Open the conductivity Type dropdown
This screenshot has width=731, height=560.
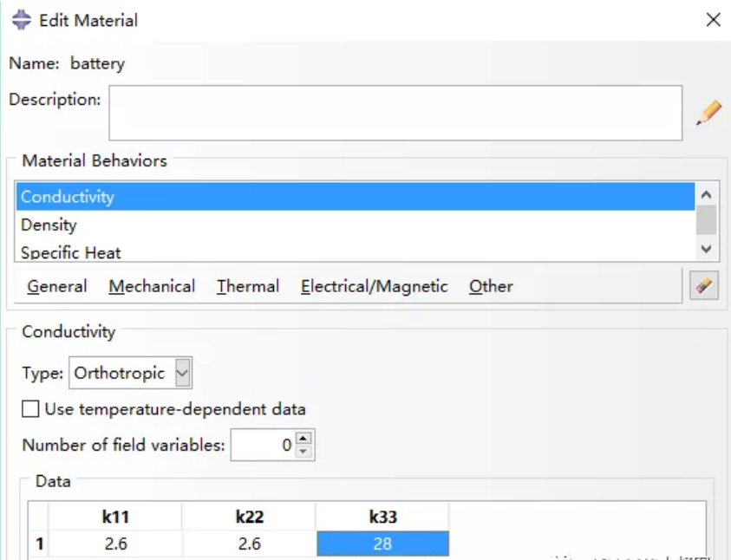182,374
